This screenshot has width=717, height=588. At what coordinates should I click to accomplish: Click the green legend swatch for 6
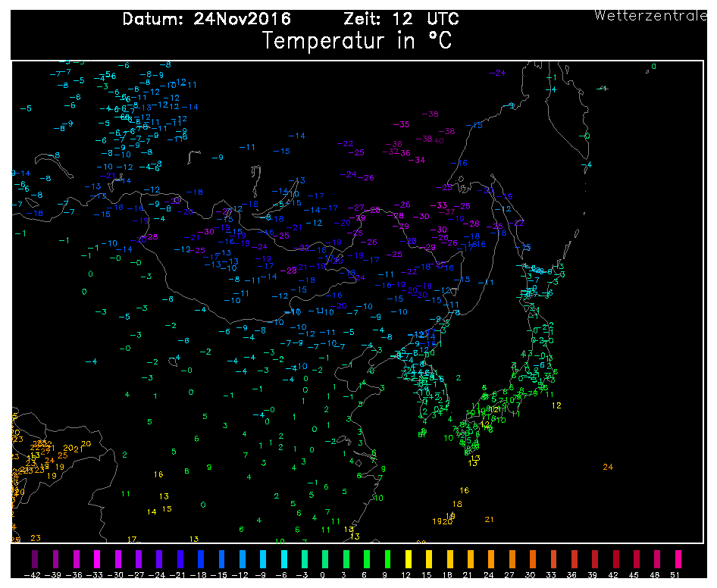click(x=367, y=559)
